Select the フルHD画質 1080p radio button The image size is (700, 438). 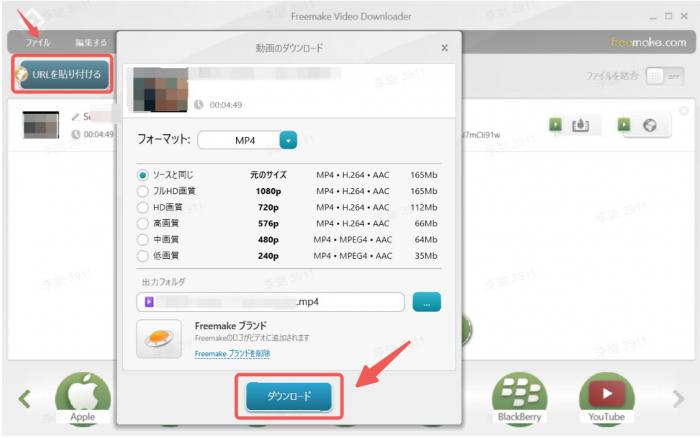point(142,191)
